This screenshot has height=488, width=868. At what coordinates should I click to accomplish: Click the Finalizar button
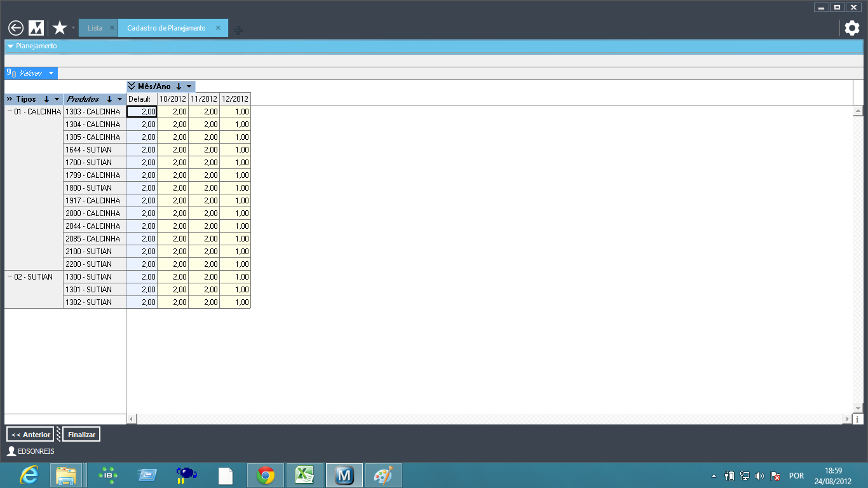point(81,435)
